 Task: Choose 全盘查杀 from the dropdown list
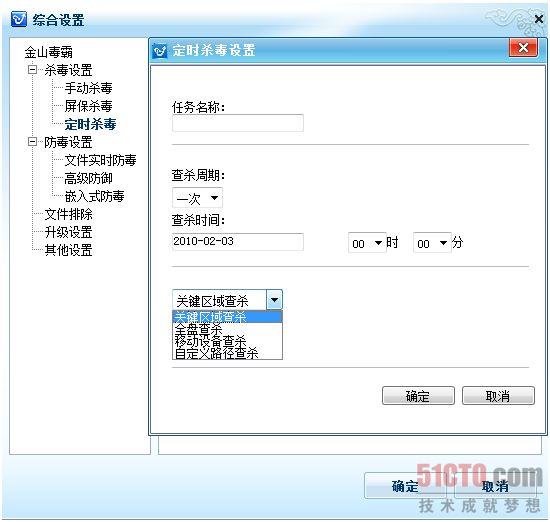coord(227,329)
